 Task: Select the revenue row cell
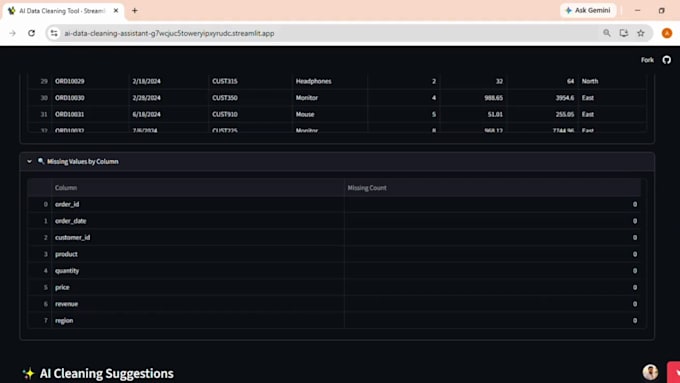click(x=198, y=304)
